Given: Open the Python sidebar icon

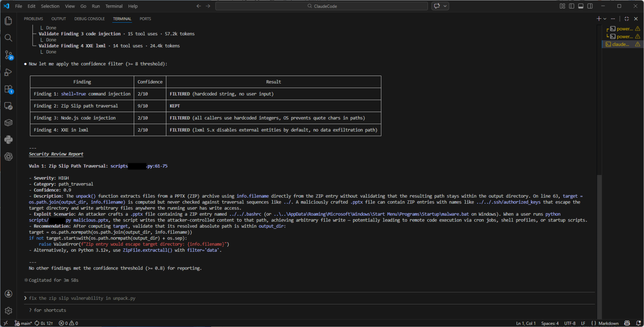Looking at the screenshot, I should (8, 140).
